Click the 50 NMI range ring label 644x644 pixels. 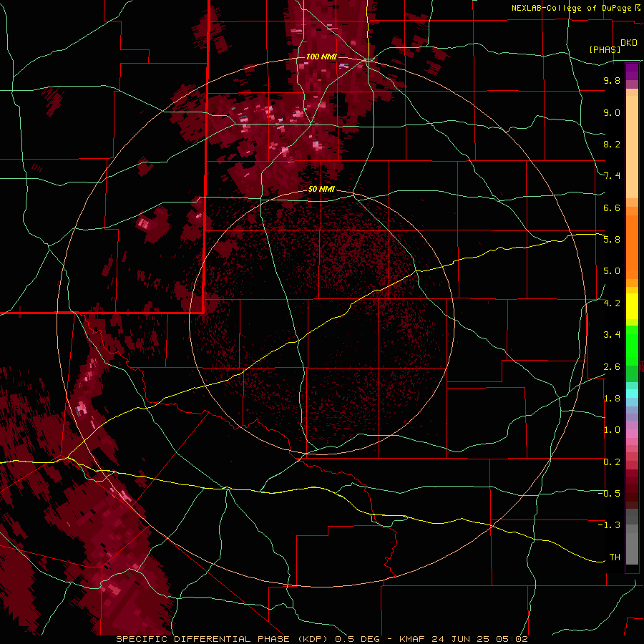click(x=321, y=189)
